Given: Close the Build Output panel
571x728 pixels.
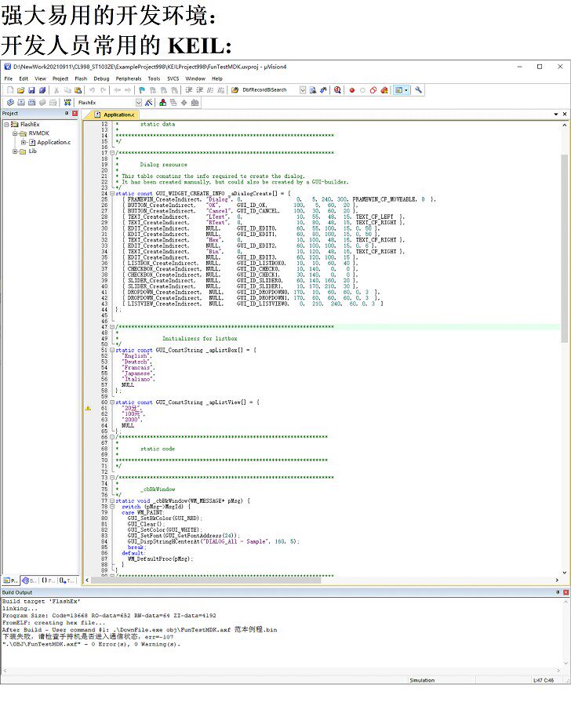Looking at the screenshot, I should pyautogui.click(x=566, y=592).
